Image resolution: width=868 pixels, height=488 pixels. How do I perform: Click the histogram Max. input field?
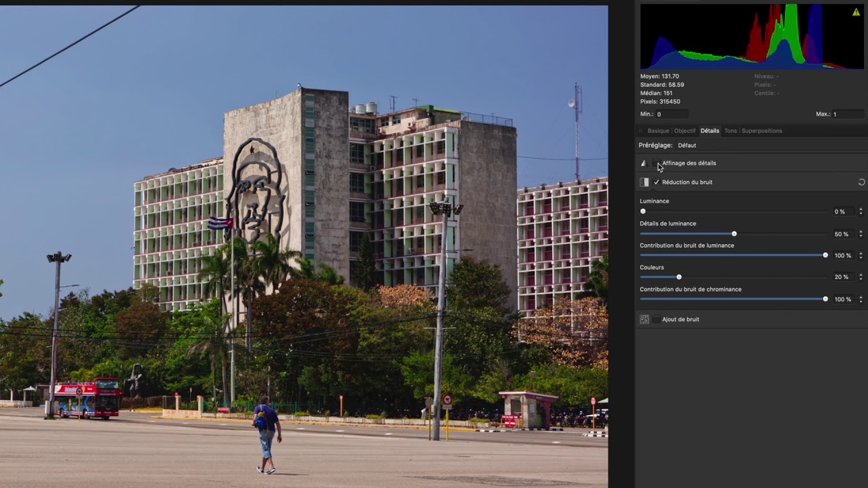point(848,114)
